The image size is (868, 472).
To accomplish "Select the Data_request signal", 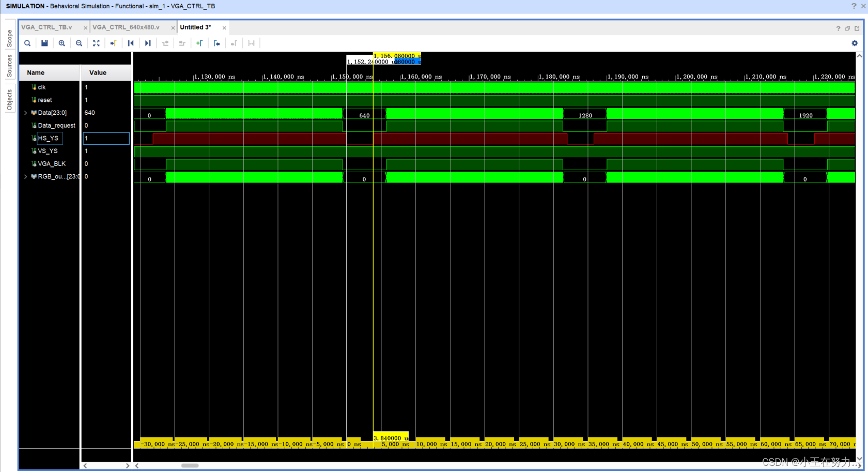I will click(x=56, y=126).
